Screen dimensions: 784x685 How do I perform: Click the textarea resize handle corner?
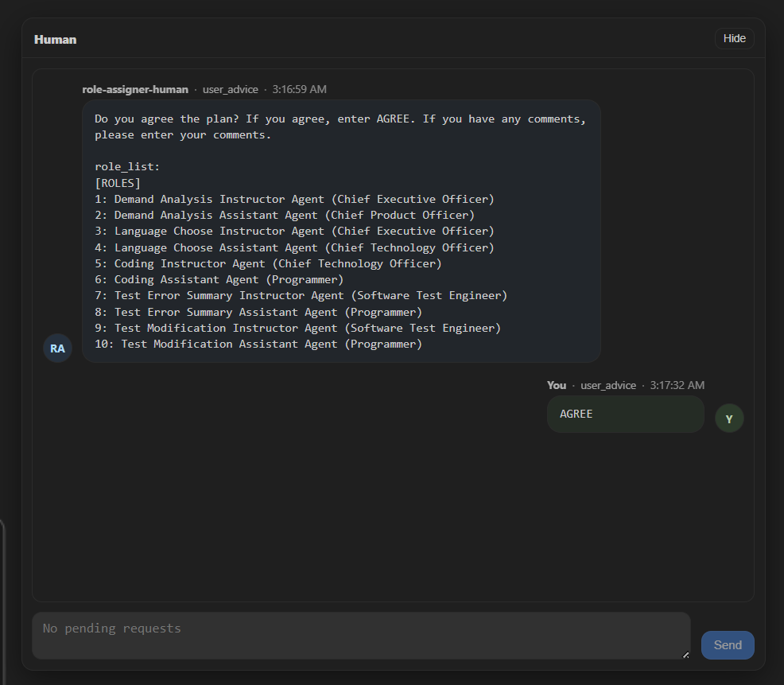point(685,655)
